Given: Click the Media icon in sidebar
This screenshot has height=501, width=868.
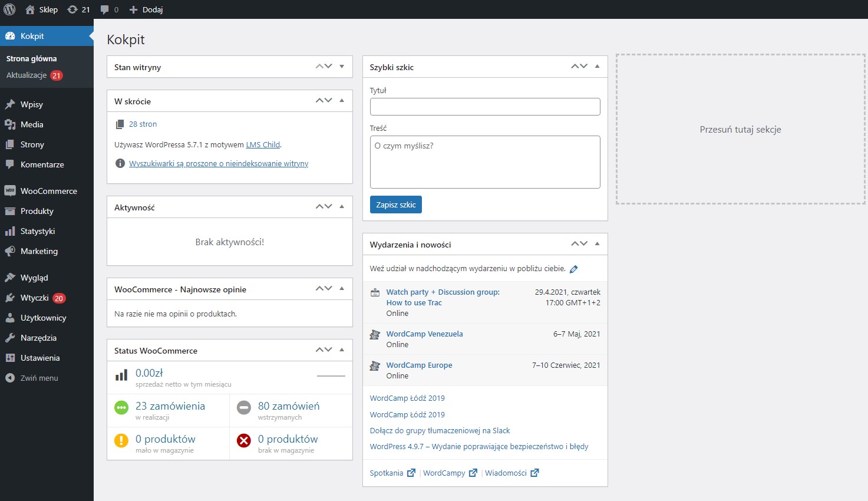Looking at the screenshot, I should click(x=10, y=124).
